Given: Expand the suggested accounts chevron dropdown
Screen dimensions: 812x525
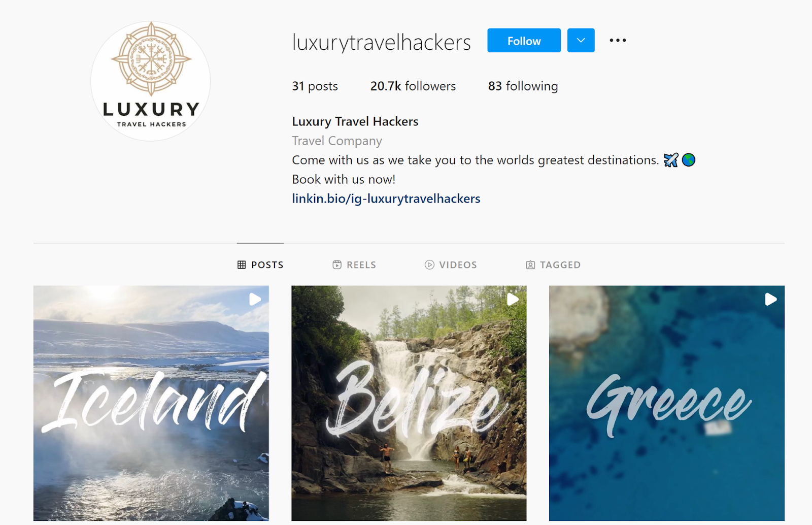Looking at the screenshot, I should tap(581, 41).
